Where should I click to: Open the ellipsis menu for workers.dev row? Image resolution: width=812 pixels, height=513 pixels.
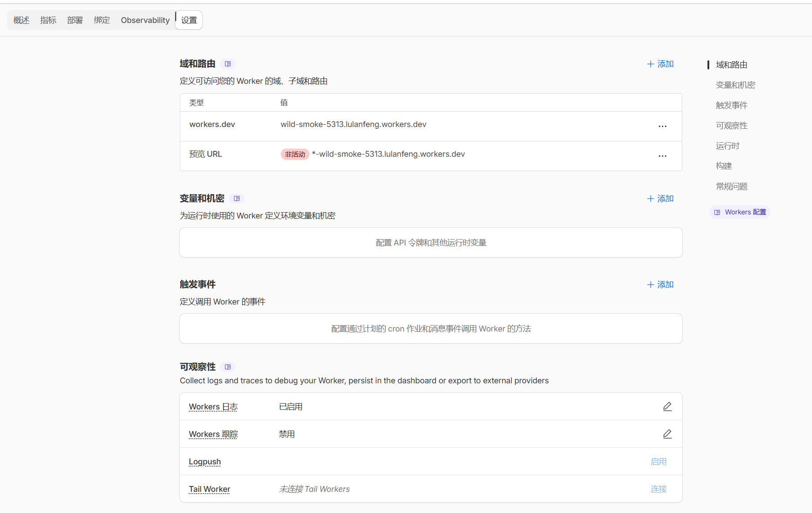pyautogui.click(x=662, y=126)
